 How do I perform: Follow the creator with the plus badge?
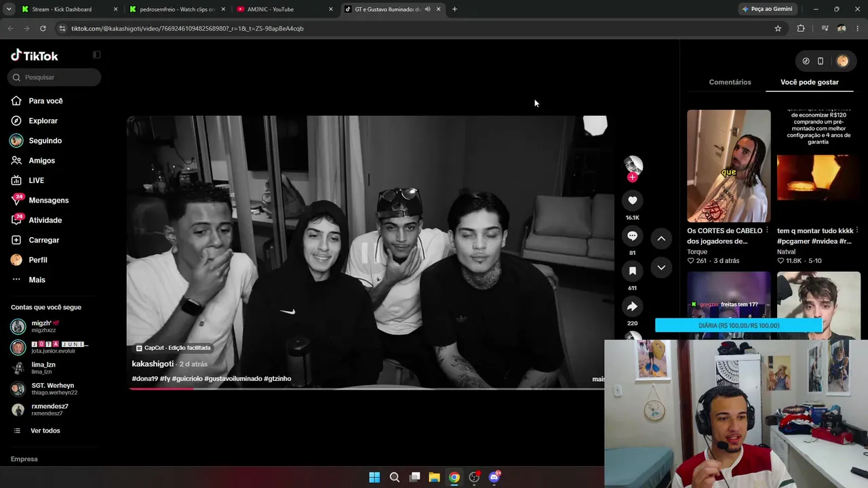(632, 178)
